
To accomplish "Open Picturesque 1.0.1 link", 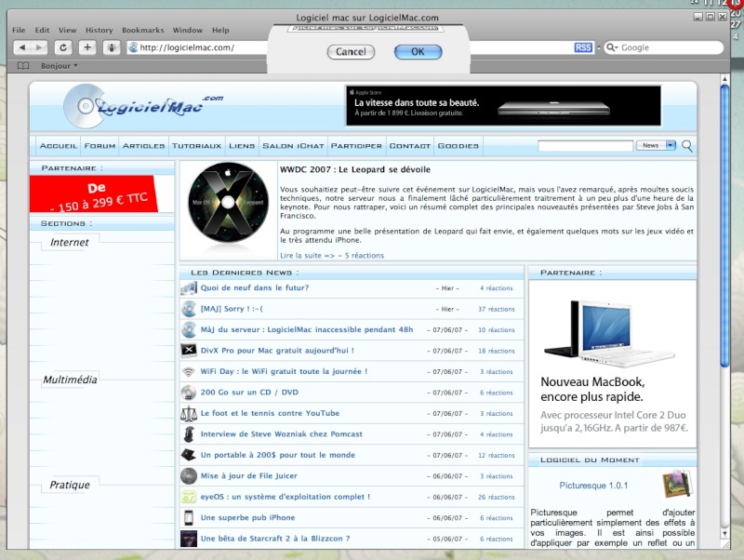I will (x=593, y=486).
